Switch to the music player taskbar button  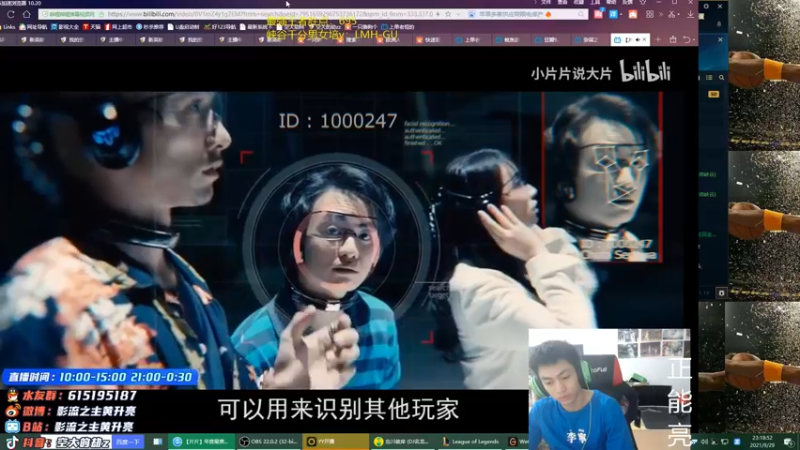pyautogui.click(x=403, y=442)
